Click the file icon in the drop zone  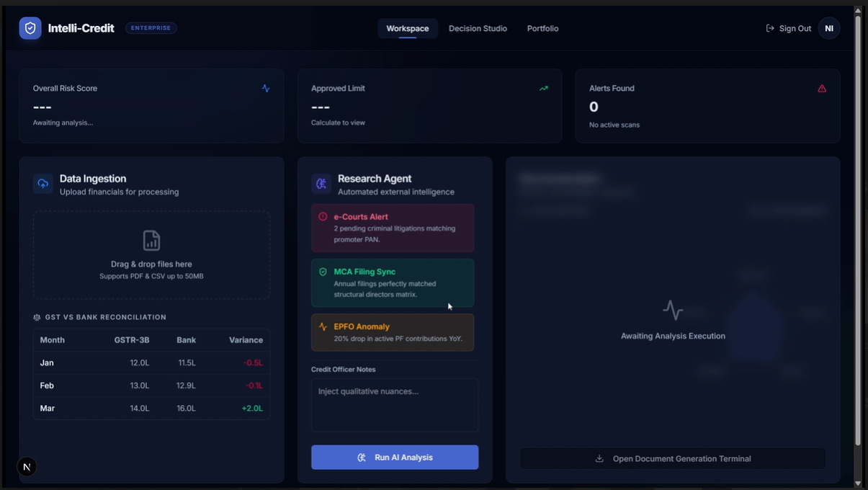click(x=151, y=240)
